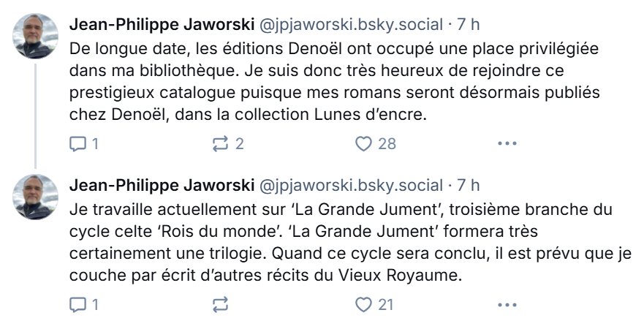Open the first post via its '7 h' timestamp
Viewport: 644px width, 329px height.
(x=469, y=25)
